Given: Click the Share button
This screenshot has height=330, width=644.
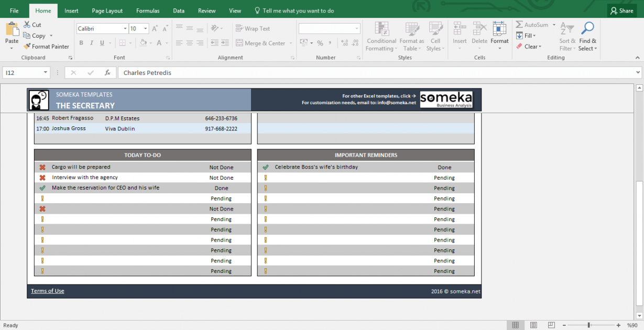Looking at the screenshot, I should [621, 10].
